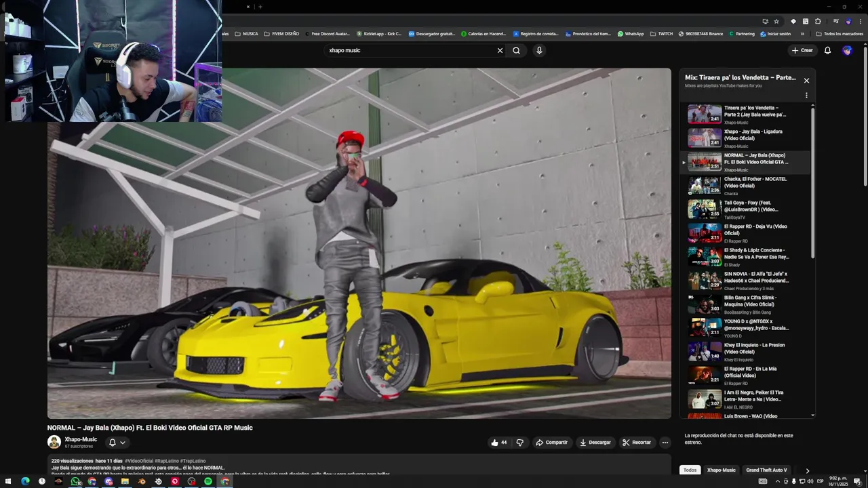Play El Rapper RD - Deja Vu
The height and width of the screenshot is (488, 868).
[746, 233]
